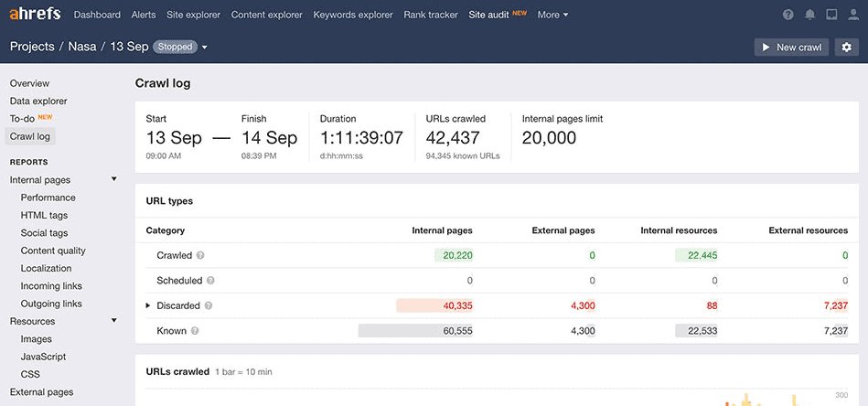Click the Ahrefs logo
This screenshot has height=406, width=868.
pyautogui.click(x=36, y=15)
